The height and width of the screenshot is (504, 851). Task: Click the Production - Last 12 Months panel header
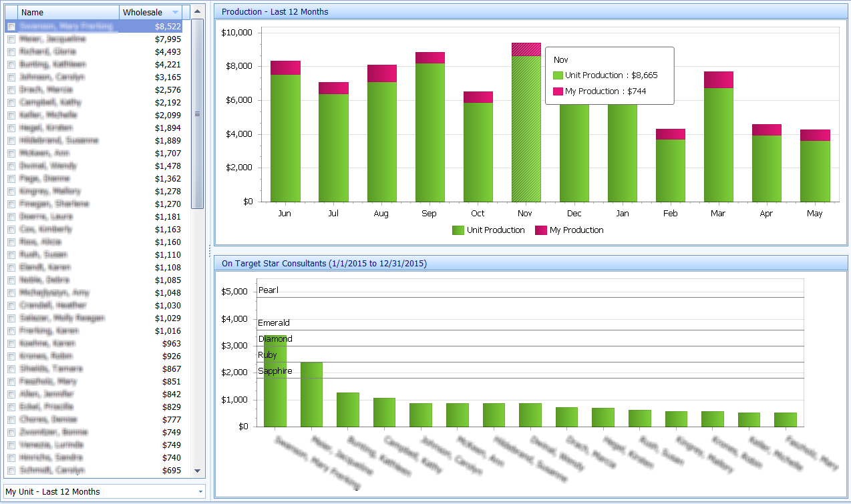(281, 11)
